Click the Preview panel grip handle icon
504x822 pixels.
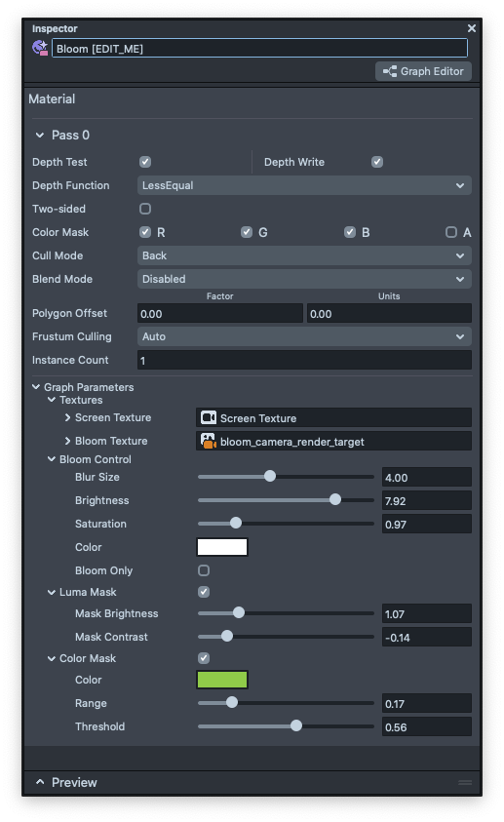point(465,782)
